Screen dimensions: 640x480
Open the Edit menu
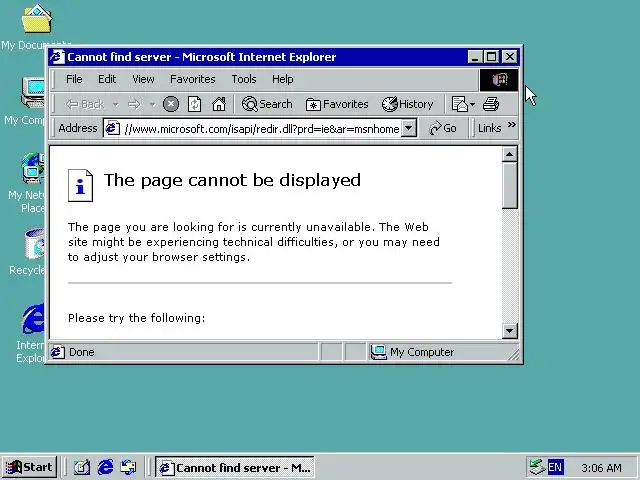pos(107,79)
